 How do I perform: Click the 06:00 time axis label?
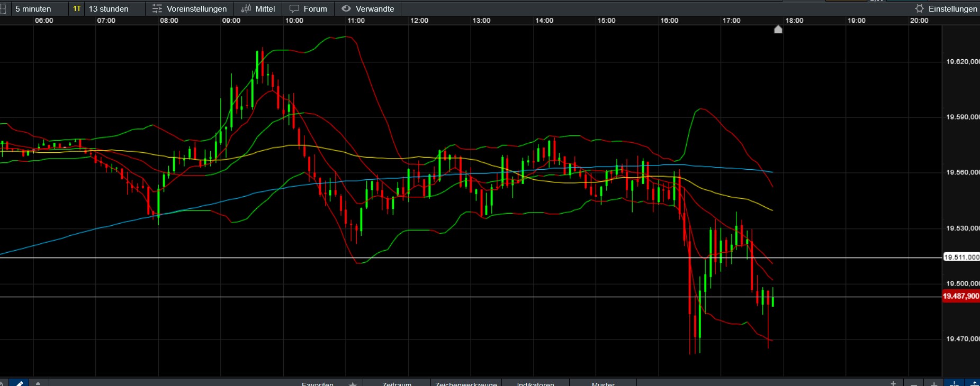coord(44,21)
